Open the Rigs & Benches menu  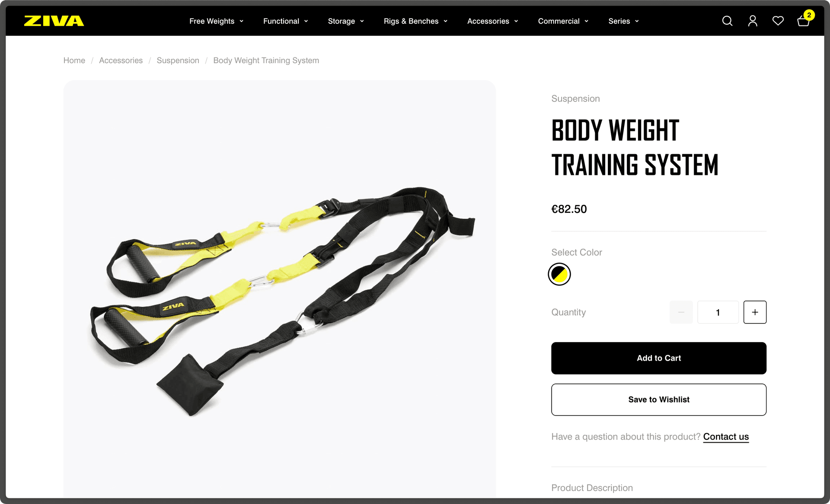415,21
